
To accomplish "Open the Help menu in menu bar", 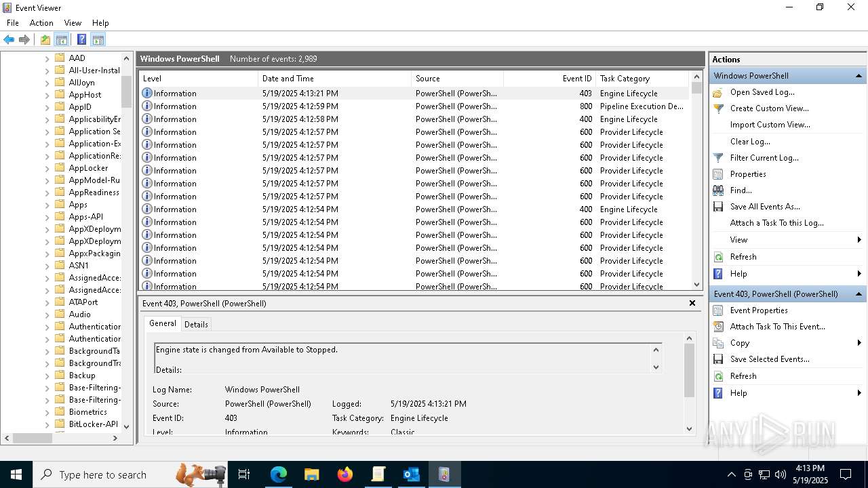I will (x=100, y=23).
